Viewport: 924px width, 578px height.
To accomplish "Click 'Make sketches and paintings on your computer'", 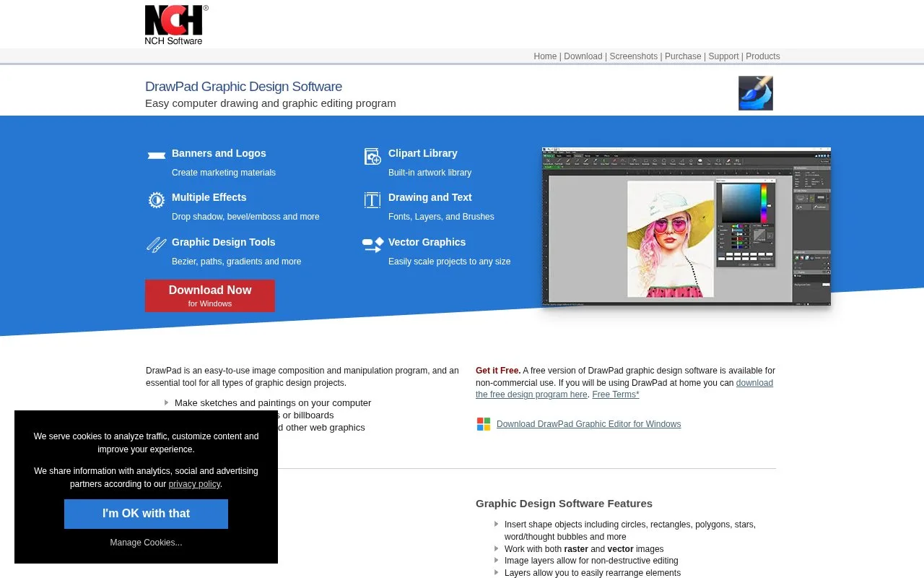I will click(x=273, y=403).
